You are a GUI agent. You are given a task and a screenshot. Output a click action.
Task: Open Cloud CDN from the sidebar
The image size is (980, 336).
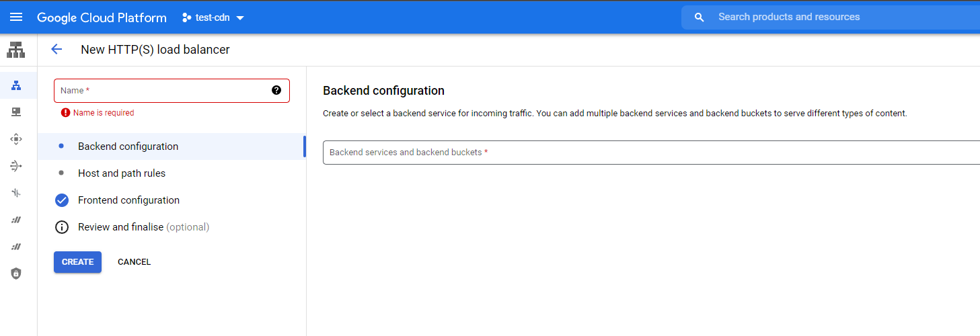(16, 139)
